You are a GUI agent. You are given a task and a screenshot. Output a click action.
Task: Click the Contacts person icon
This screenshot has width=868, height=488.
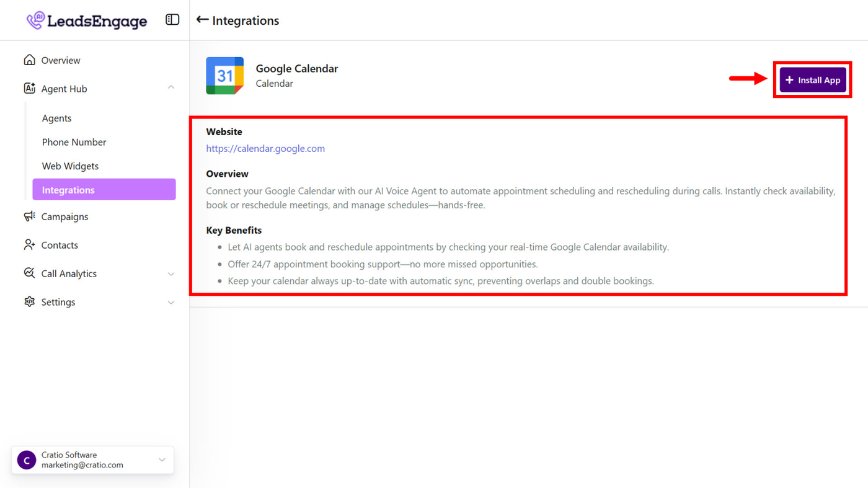29,245
